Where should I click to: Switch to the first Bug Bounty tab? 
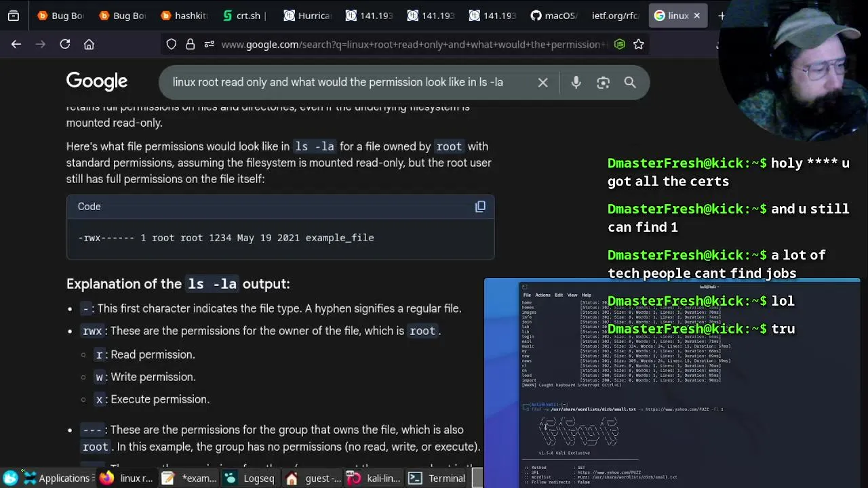[x=60, y=16]
